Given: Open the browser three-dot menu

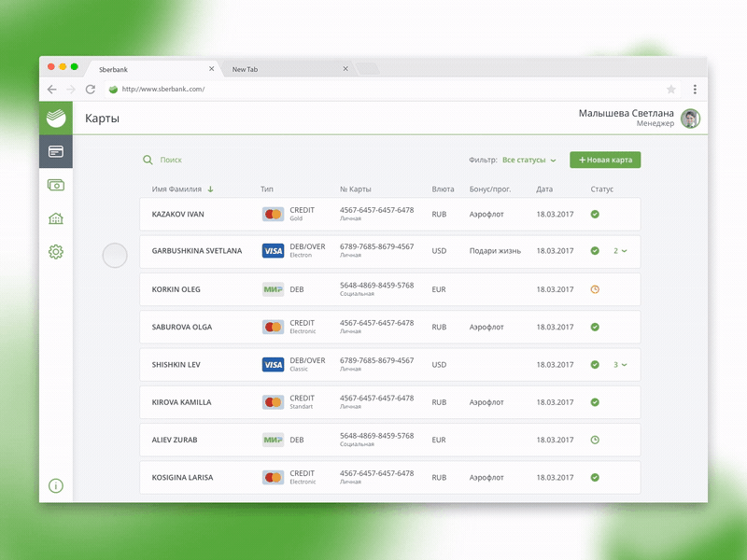Looking at the screenshot, I should pos(695,89).
